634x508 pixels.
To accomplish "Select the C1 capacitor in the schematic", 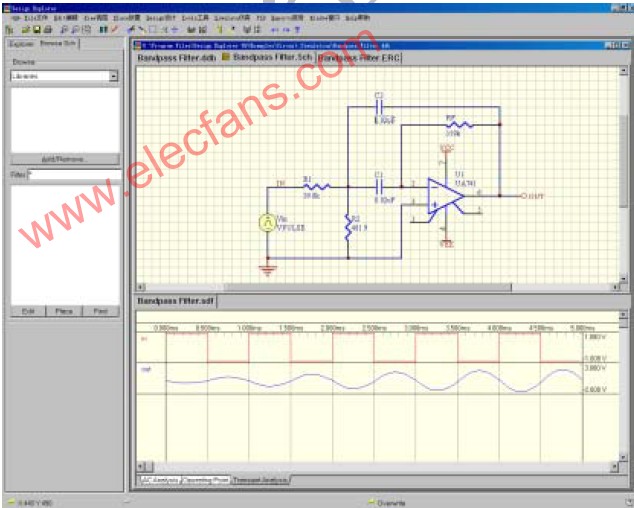I will 379,186.
